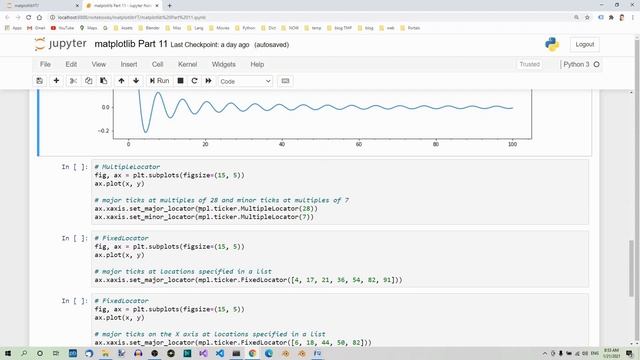Open the Assets bookmarks folder
The width and height of the screenshot is (640, 360).
click(x=124, y=28)
